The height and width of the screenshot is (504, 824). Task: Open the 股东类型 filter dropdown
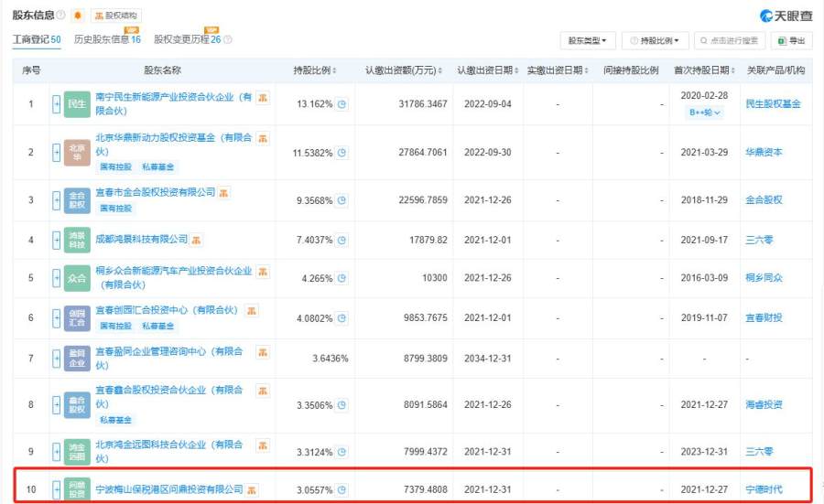(588, 40)
